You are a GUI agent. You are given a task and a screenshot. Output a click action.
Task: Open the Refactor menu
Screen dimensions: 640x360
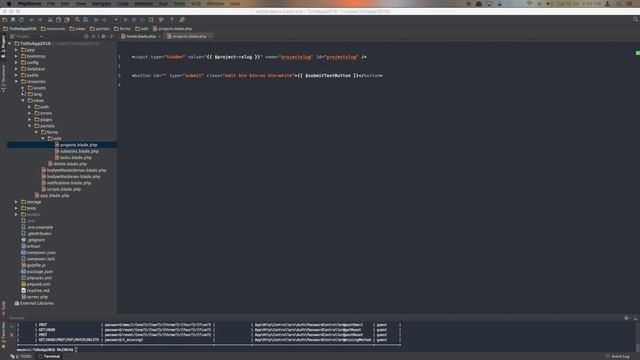tap(143, 4)
